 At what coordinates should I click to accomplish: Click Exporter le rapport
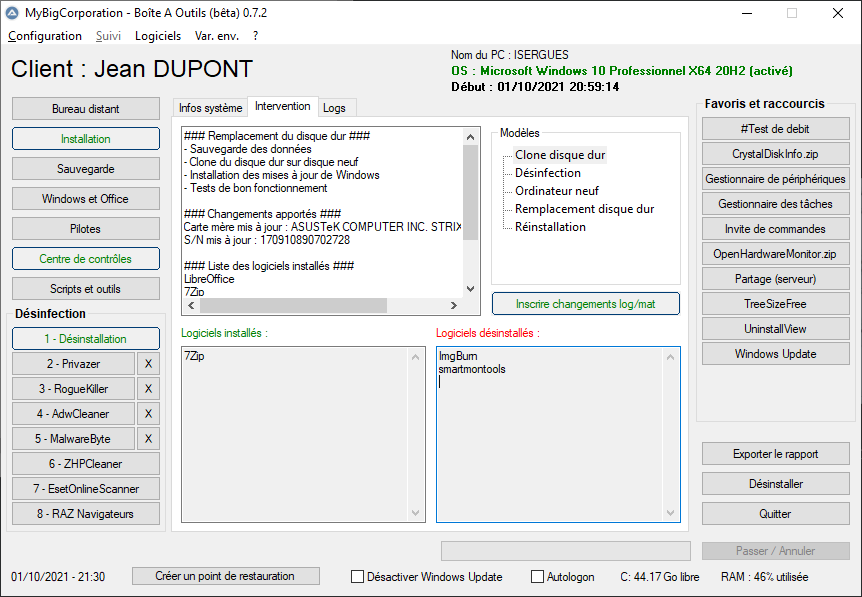coord(775,454)
